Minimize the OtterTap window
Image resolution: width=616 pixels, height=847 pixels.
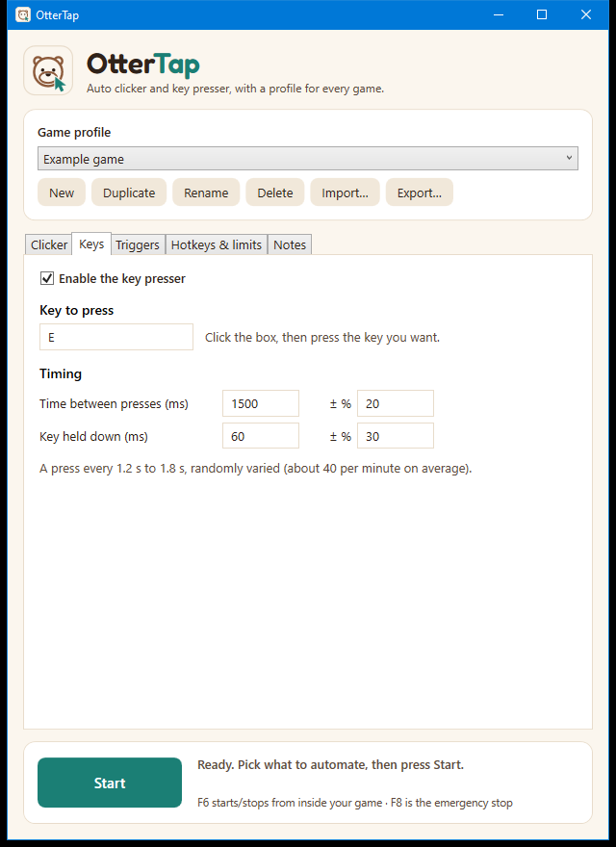tap(499, 14)
